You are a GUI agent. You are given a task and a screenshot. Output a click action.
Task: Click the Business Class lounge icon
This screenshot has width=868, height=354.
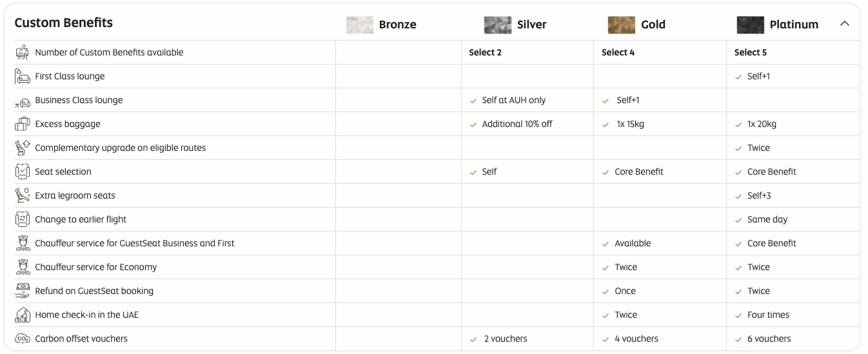click(23, 101)
